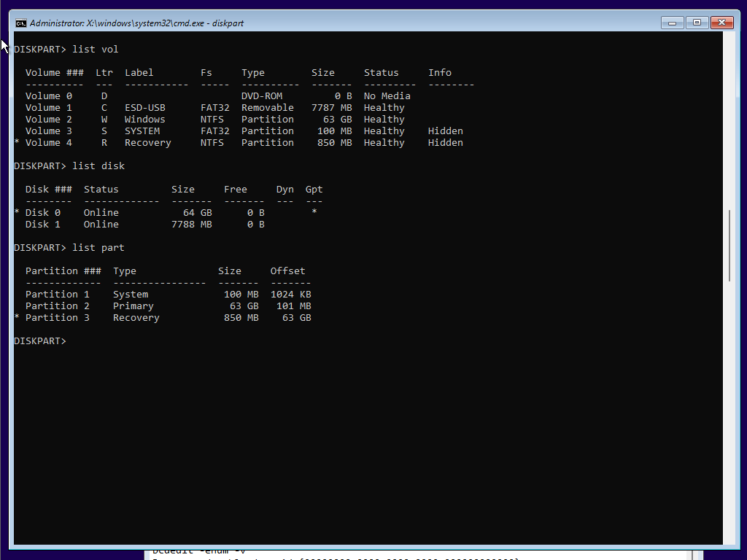Image resolution: width=747 pixels, height=560 pixels.
Task: Click the 'Volume ###' column header
Action: (54, 73)
